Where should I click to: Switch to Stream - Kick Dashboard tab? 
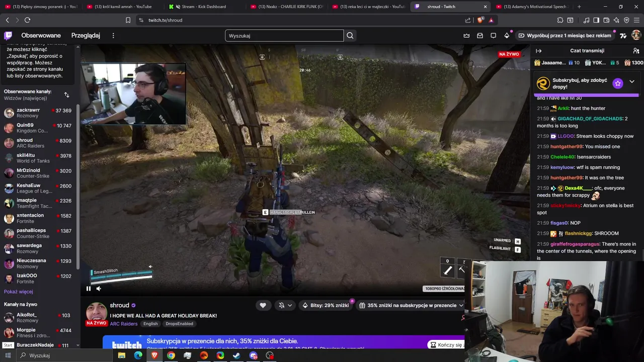click(x=204, y=7)
